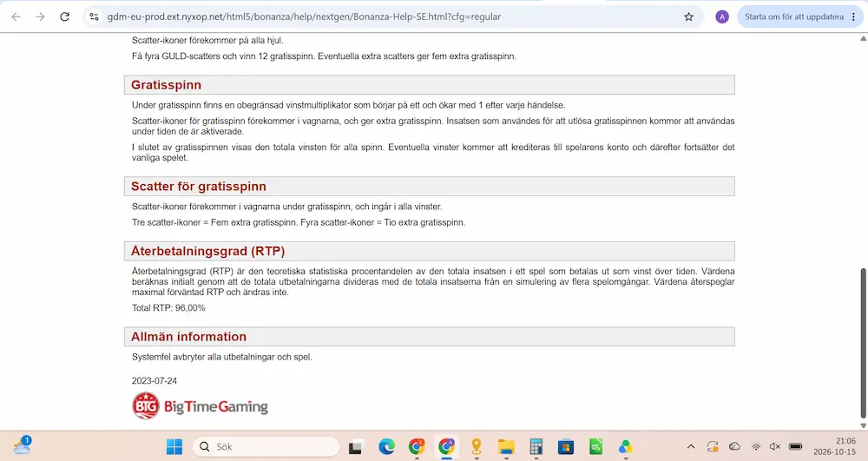Open site information icon in address bar
868x461 pixels.
[94, 16]
